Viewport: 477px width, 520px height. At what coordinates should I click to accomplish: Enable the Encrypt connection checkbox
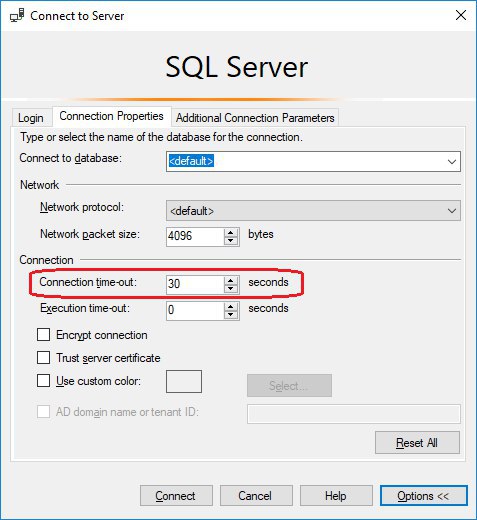pos(43,334)
